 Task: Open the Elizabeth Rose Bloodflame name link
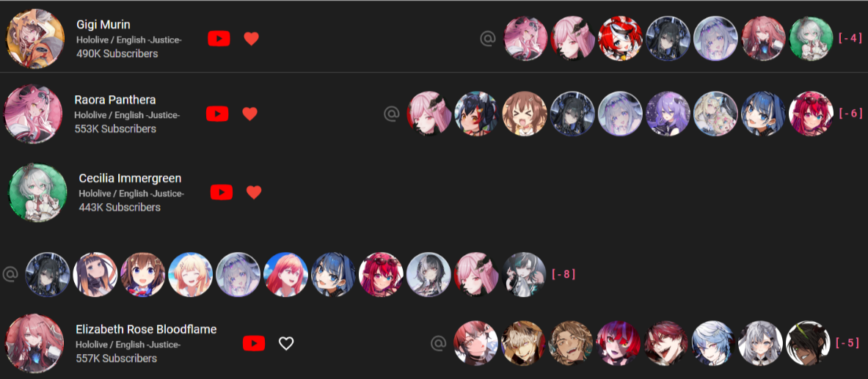[x=146, y=329]
